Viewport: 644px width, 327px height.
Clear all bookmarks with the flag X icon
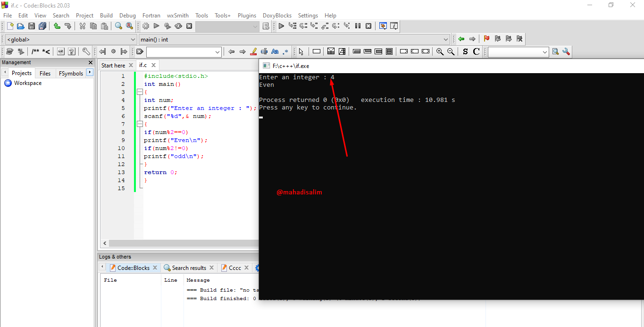coord(519,39)
